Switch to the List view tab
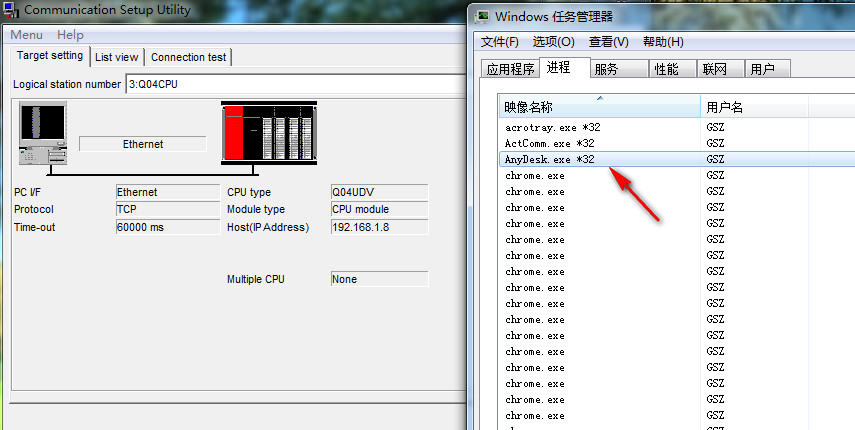 coord(117,57)
